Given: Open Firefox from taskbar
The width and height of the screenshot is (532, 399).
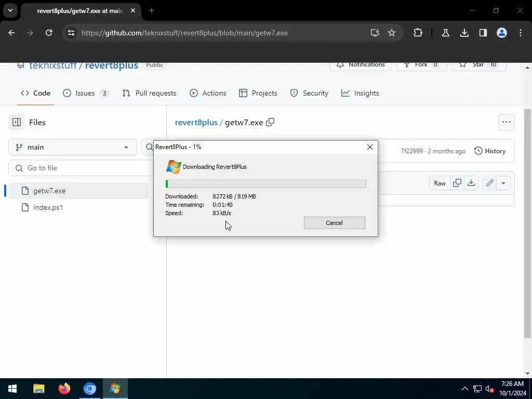Looking at the screenshot, I should (x=64, y=389).
